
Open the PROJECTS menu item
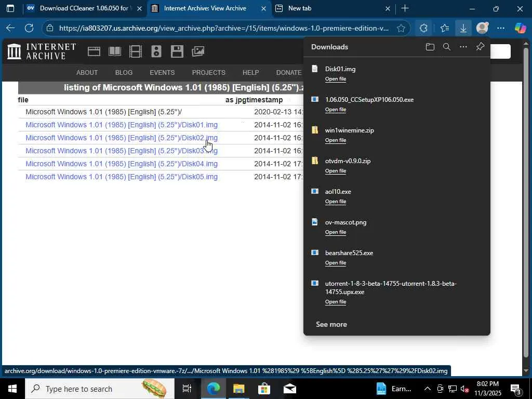[209, 73]
